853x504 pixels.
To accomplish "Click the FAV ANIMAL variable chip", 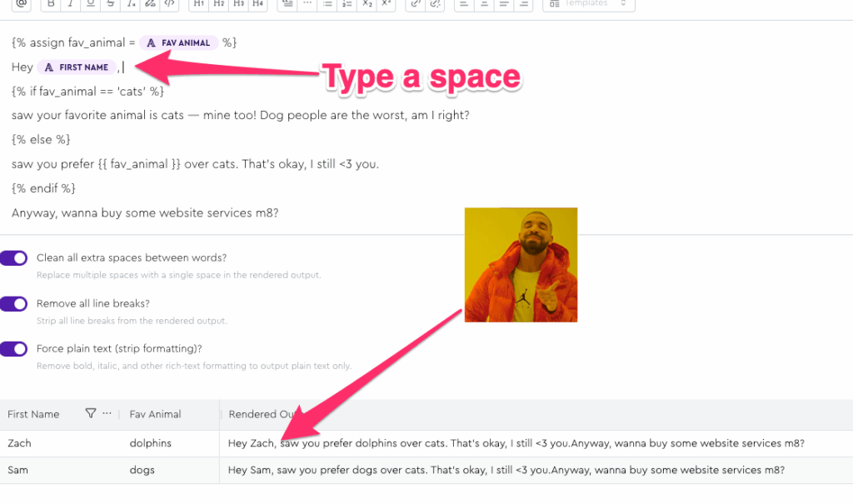I will tap(178, 42).
